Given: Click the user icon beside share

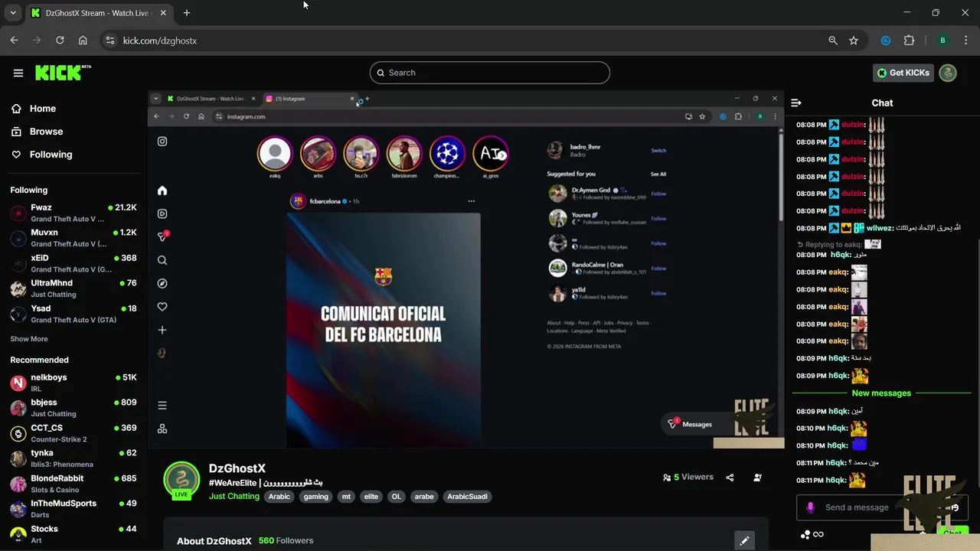Looking at the screenshot, I should point(757,478).
